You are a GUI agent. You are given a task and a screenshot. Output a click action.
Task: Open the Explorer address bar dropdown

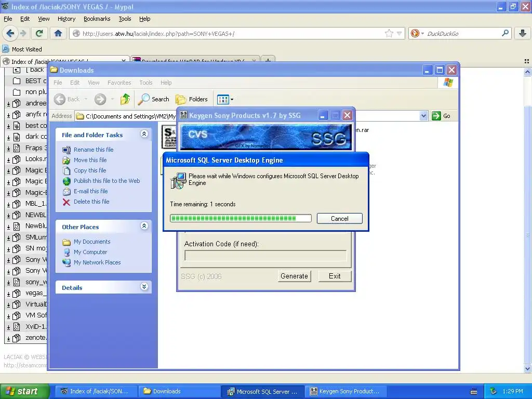[423, 116]
